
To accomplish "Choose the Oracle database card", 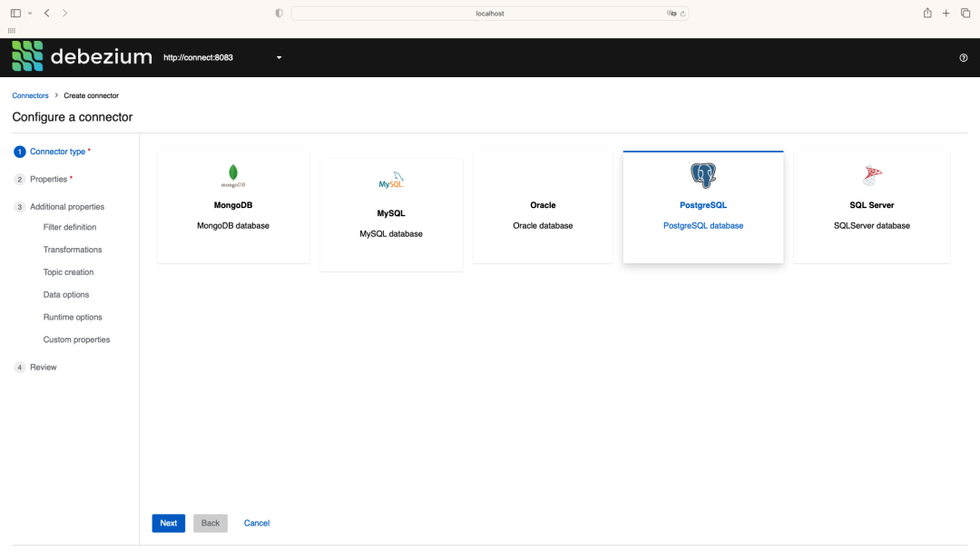I will (x=544, y=207).
